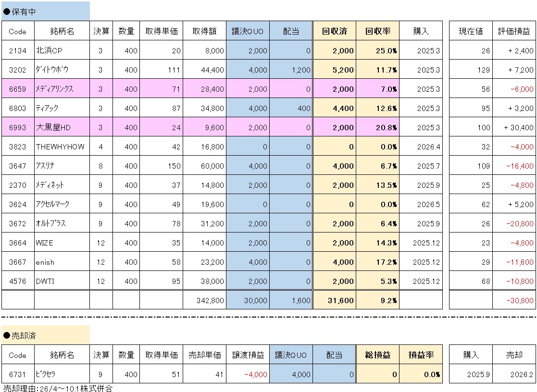This screenshot has width=537, height=392.
Task: Click the 評価損益 column header
Action: coord(514,31)
